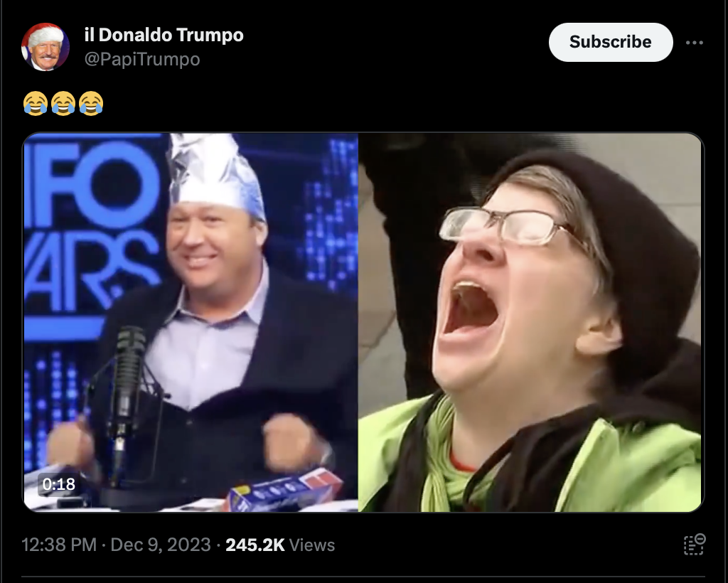Click the Dec 9, 2023 date
728x583 pixels.
click(161, 545)
